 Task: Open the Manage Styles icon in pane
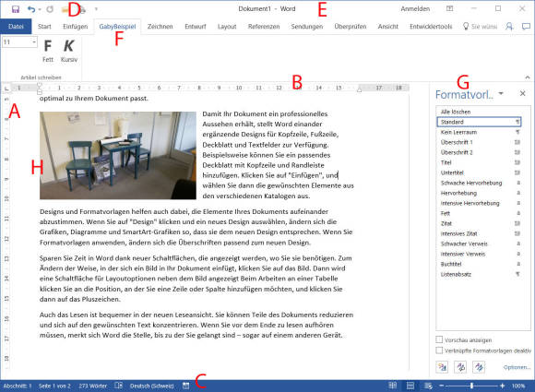tap(479, 367)
